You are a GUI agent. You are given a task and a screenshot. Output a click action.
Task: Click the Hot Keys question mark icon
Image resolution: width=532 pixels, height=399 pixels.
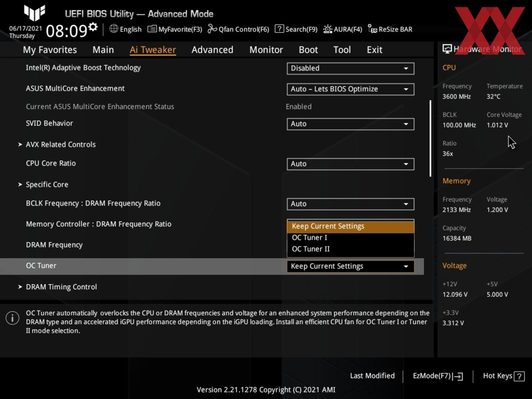(x=519, y=376)
